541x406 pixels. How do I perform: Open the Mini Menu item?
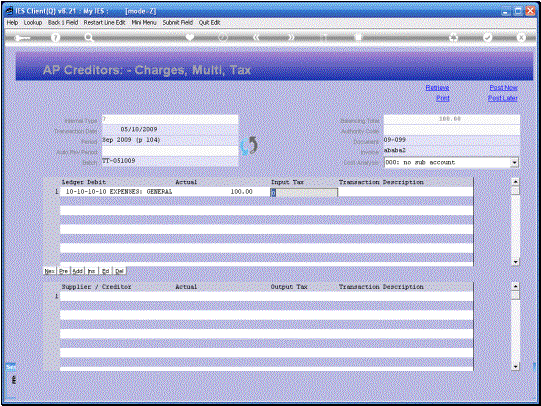pos(144,22)
